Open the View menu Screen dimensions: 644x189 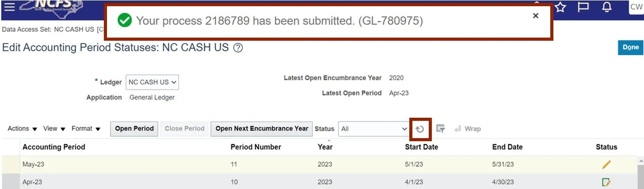click(54, 129)
